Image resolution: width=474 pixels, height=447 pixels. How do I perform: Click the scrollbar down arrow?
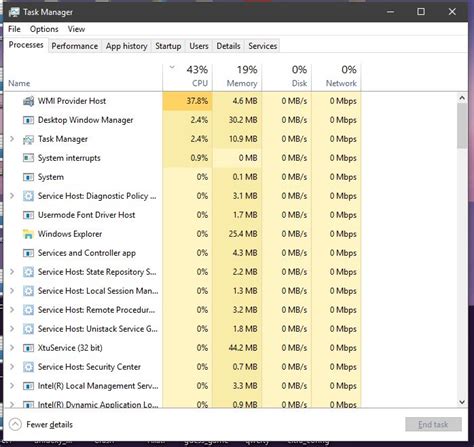(462, 402)
